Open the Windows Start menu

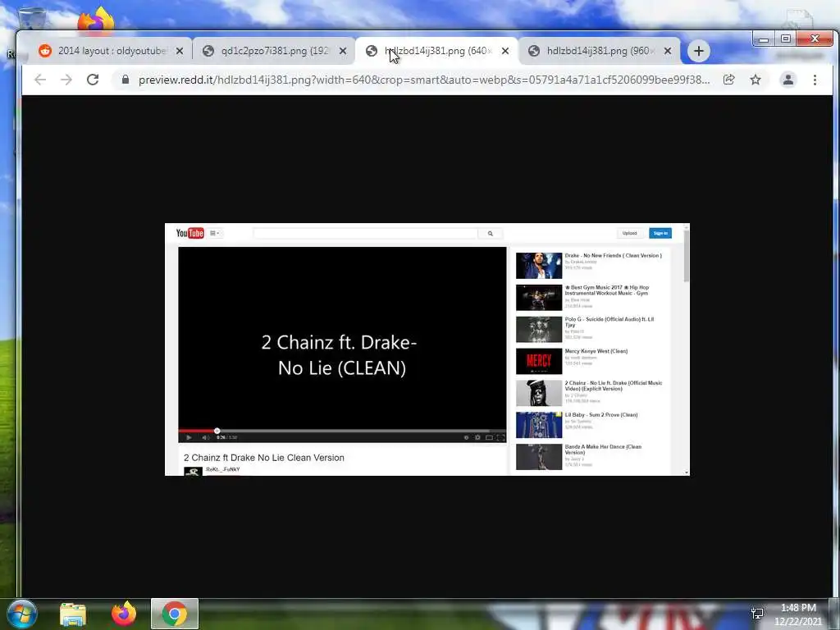22,614
